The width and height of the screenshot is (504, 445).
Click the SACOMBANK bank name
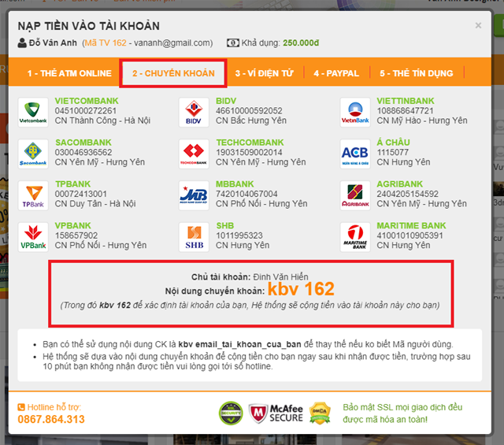83,143
